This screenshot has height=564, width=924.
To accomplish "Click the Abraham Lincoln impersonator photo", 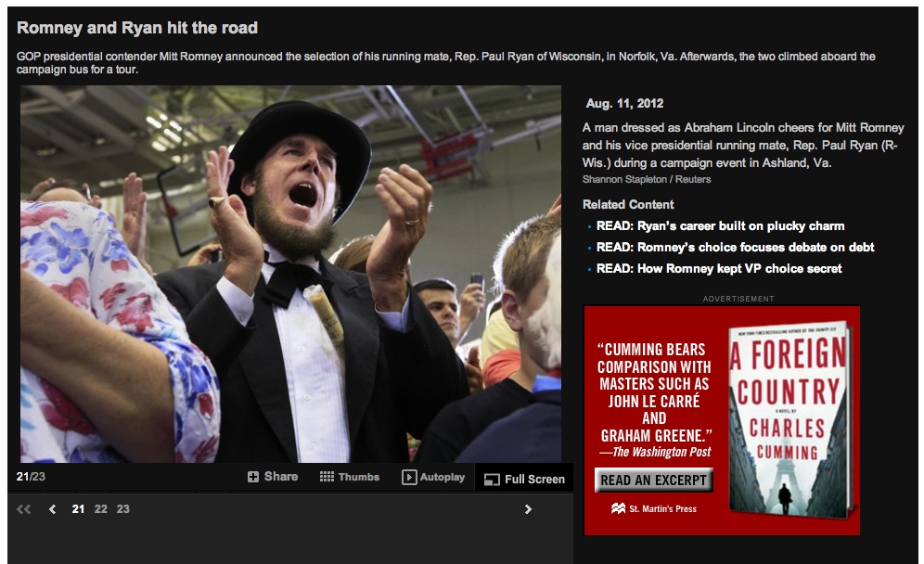I will pyautogui.click(x=290, y=274).
